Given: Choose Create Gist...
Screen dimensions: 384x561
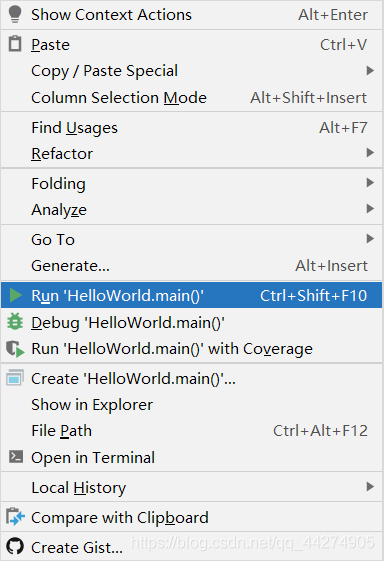Looking at the screenshot, I should pos(192,547).
